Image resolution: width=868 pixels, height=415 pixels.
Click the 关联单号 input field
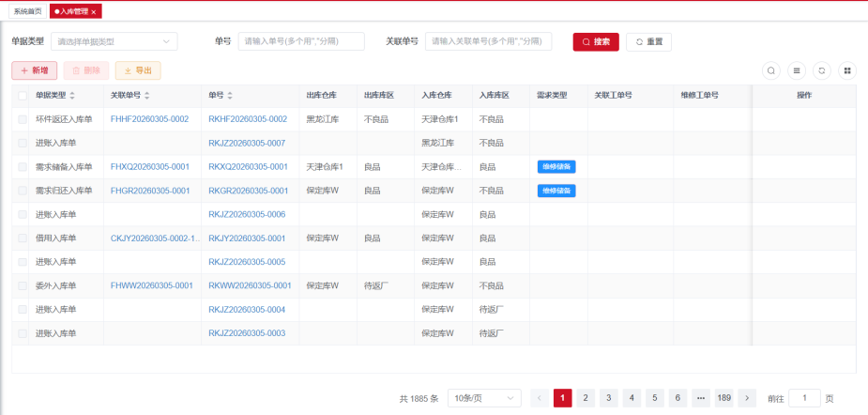click(x=488, y=41)
